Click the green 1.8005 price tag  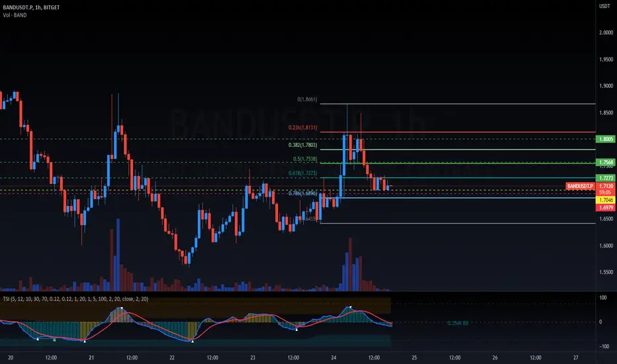606,139
